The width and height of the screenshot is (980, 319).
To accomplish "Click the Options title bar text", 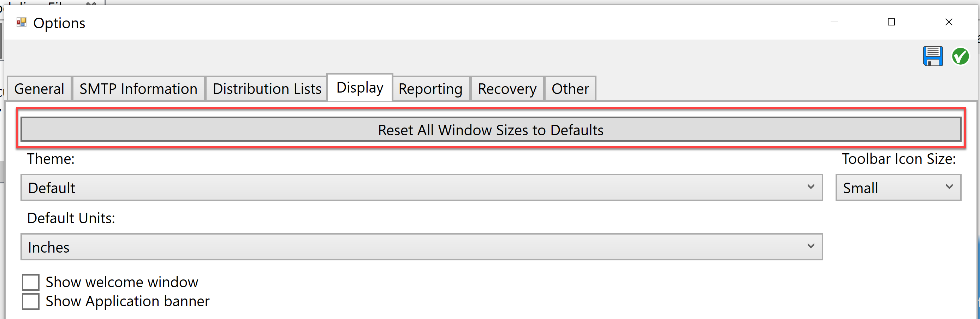I will coord(59,23).
